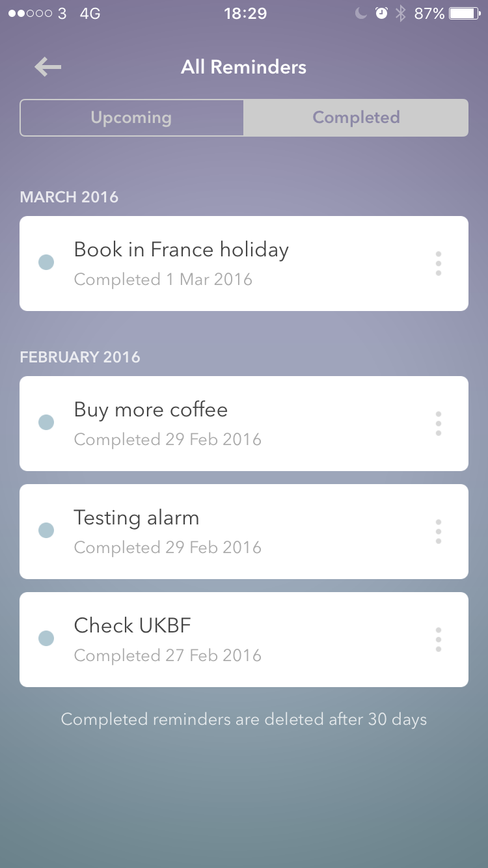
Task: Open three-dot menu for Check UKBF
Action: tap(438, 640)
